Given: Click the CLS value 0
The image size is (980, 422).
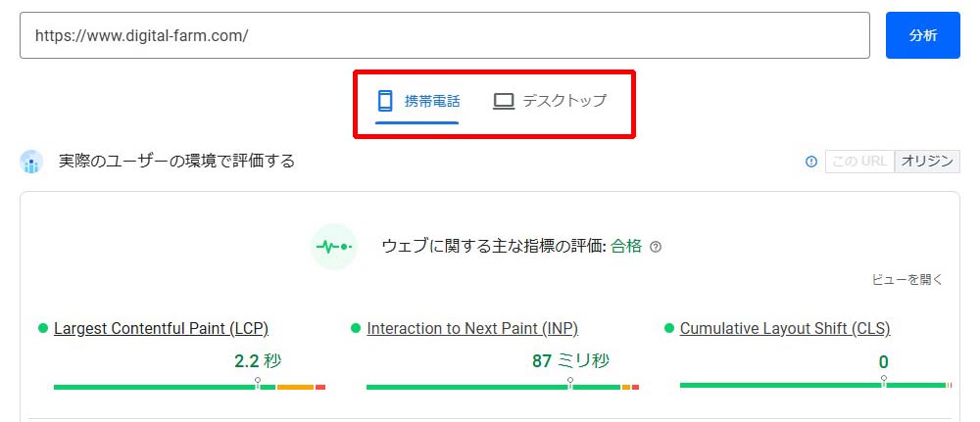Looking at the screenshot, I should [x=883, y=362].
